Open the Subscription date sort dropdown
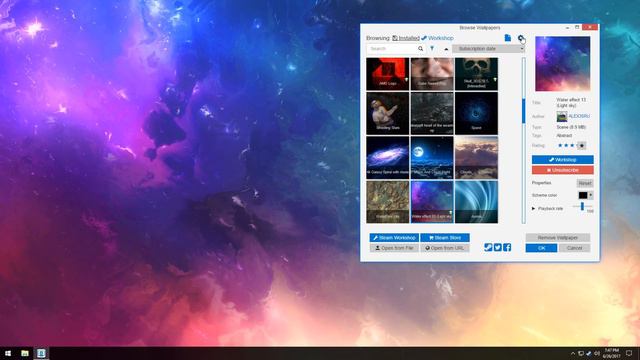640x360 pixels. (488, 49)
